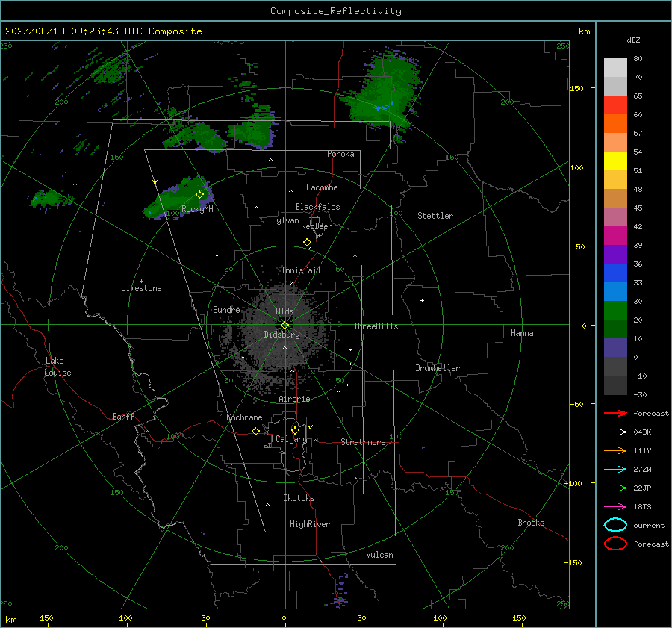
Task: Click the Cochrane city label
Action: 244,417
